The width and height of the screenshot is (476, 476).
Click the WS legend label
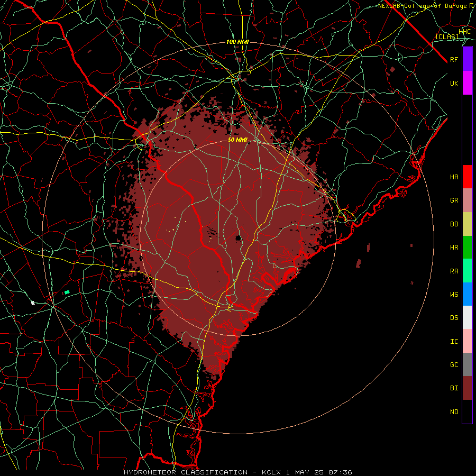[454, 295]
